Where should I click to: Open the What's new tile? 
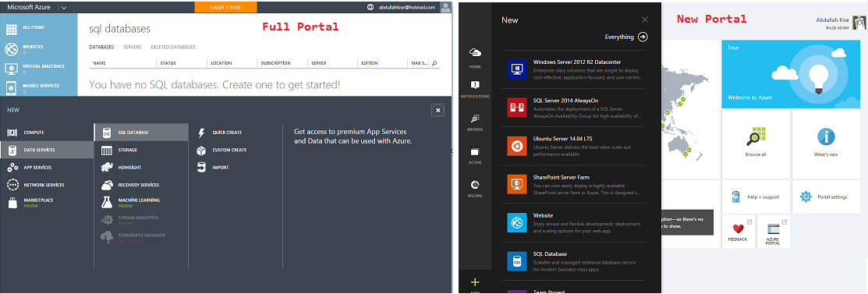(x=826, y=143)
